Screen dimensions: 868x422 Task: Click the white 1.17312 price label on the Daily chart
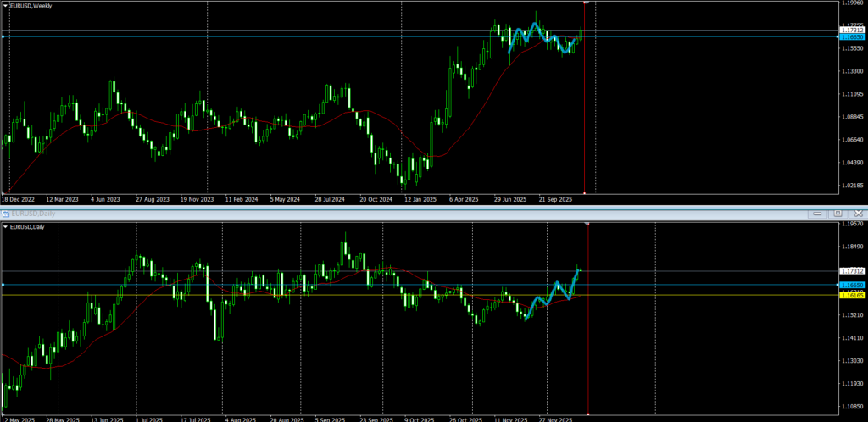(851, 270)
